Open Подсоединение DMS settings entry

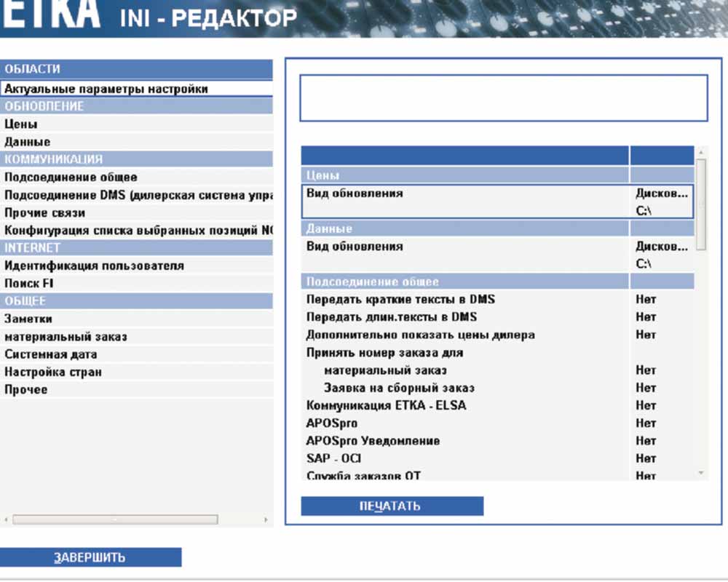click(x=138, y=195)
